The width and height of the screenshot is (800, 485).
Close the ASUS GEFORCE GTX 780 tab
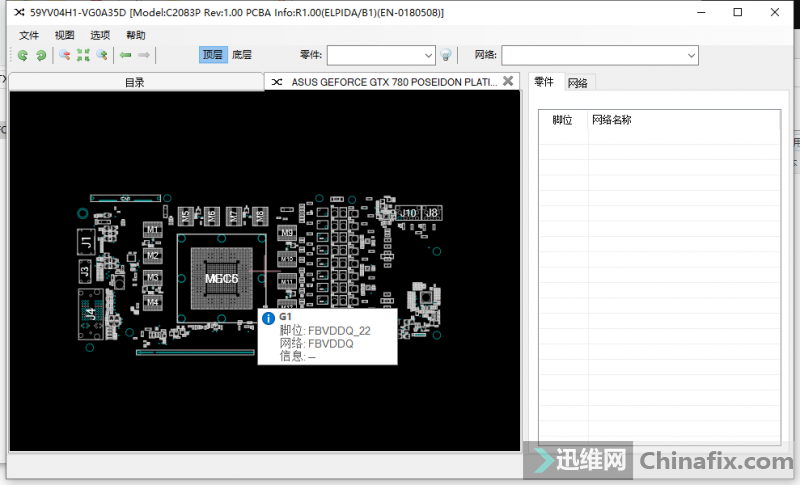pos(508,81)
